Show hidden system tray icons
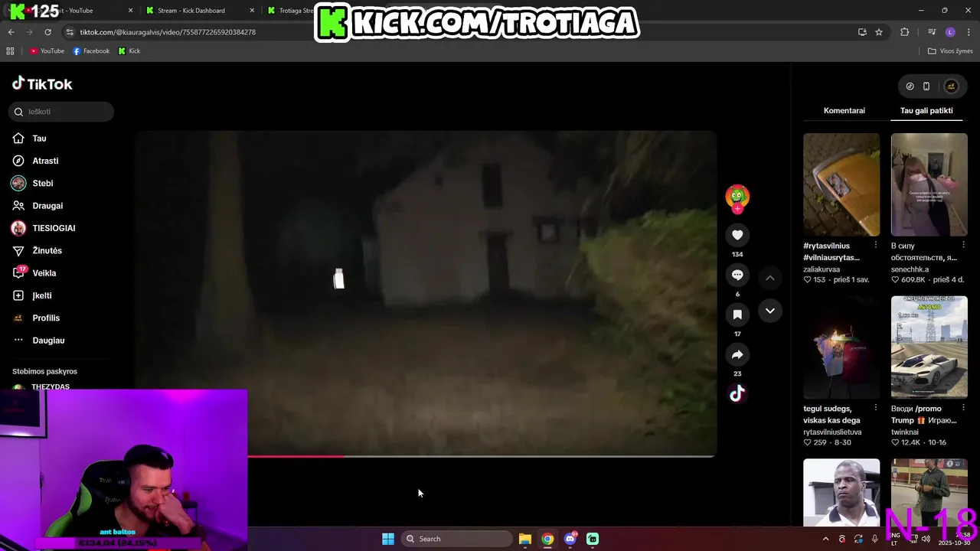Image resolution: width=980 pixels, height=551 pixels. (x=825, y=539)
